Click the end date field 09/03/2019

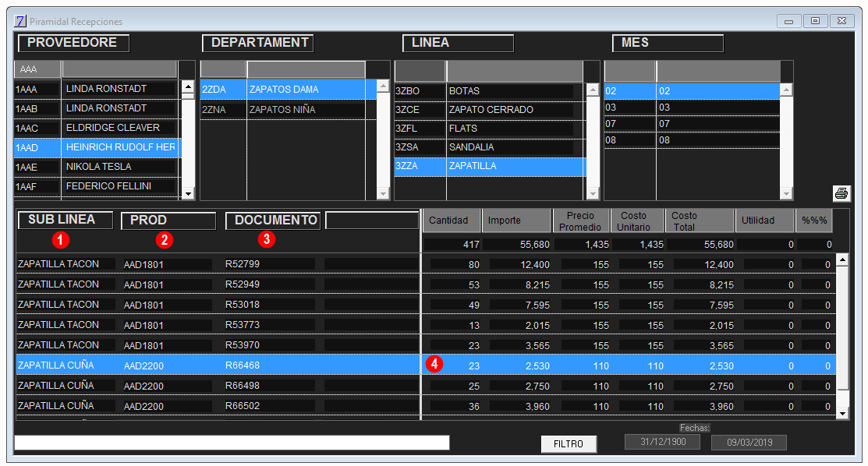[749, 443]
